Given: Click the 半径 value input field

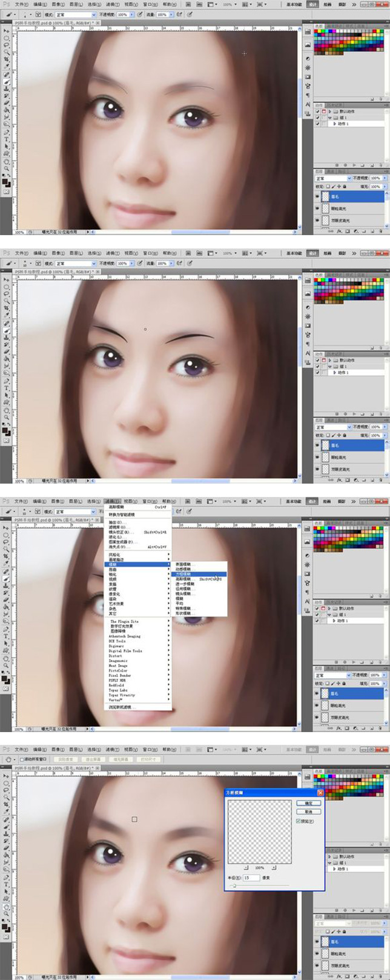Looking at the screenshot, I should coord(251,878).
